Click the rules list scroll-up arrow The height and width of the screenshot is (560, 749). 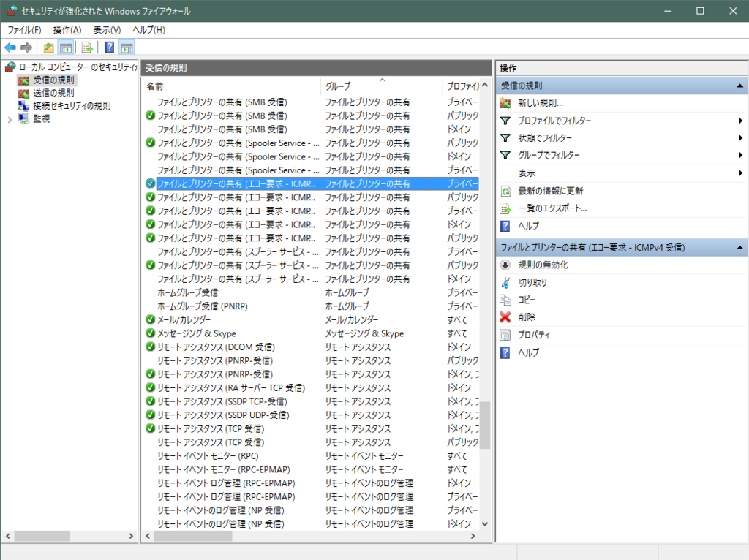click(x=485, y=85)
